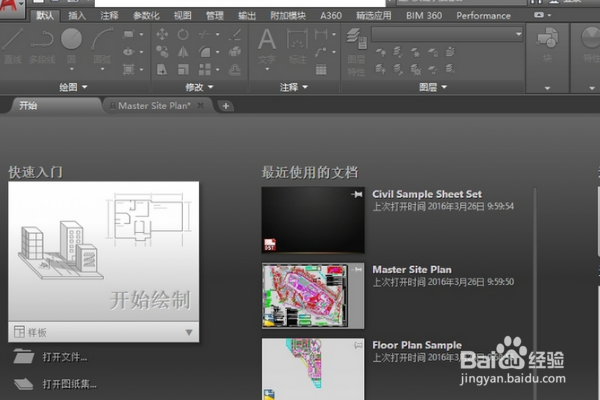Select the Explode tool
The image size is (600, 400).
tap(234, 52)
